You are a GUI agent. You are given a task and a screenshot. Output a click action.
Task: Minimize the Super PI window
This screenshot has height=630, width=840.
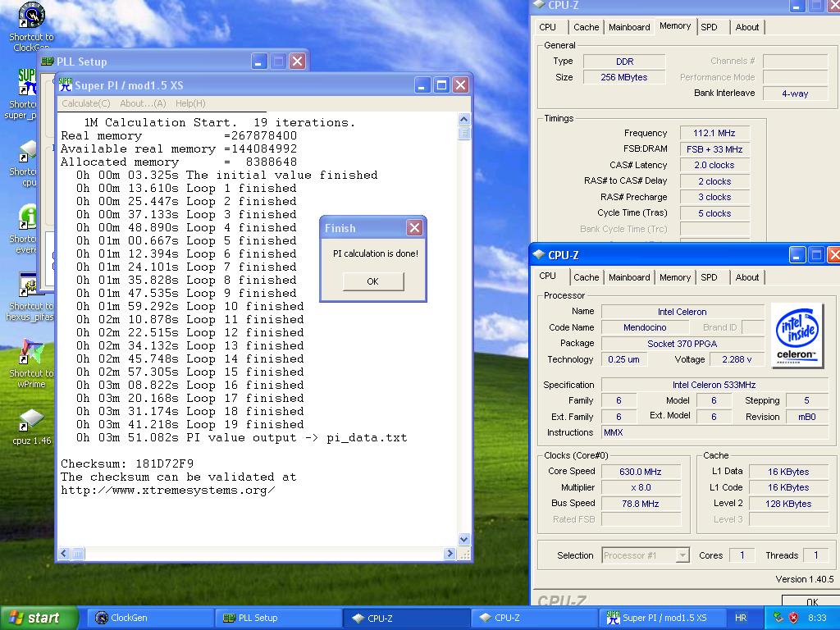click(422, 84)
